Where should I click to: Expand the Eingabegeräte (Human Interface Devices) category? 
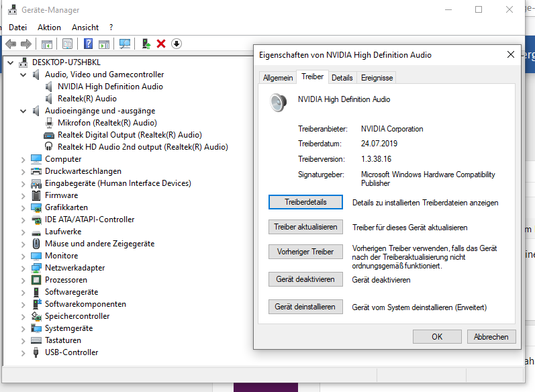tap(23, 183)
